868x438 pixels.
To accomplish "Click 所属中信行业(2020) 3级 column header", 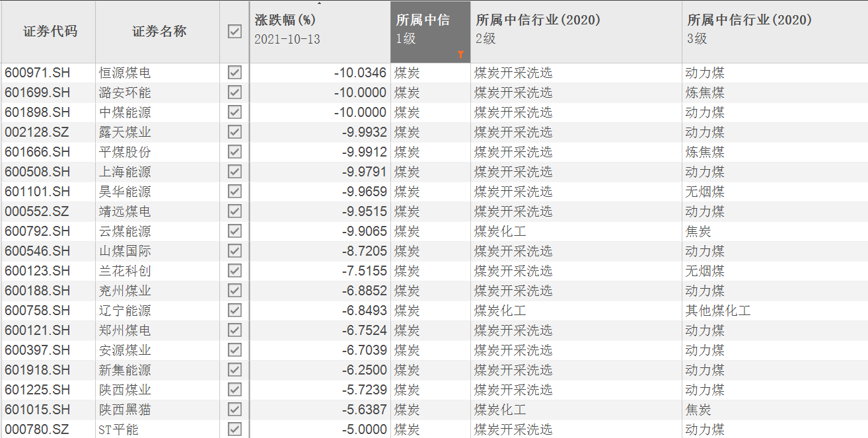I will (x=775, y=32).
